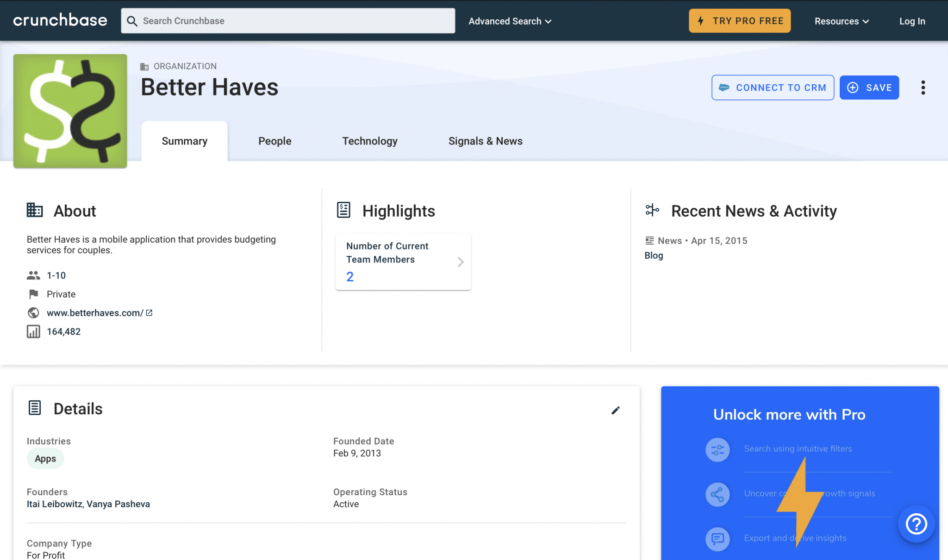
Task: Open the three-dot more options menu
Action: pyautogui.click(x=923, y=87)
